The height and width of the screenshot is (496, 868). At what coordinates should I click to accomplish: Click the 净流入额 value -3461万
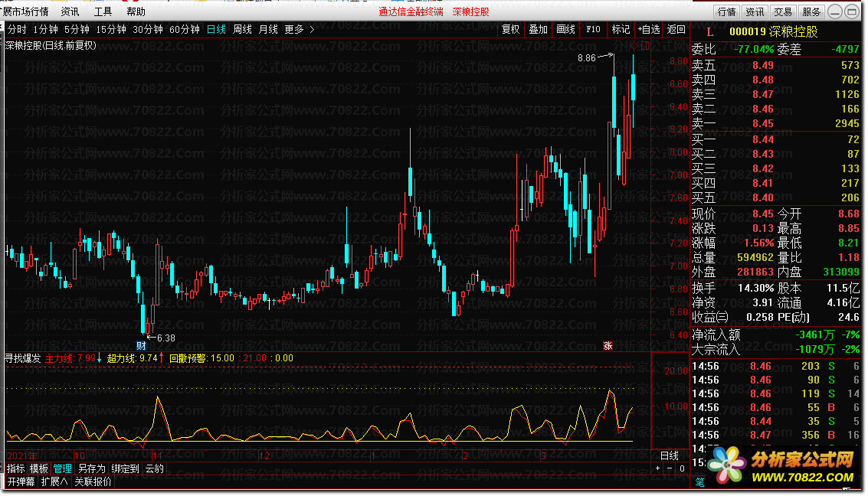coord(815,335)
